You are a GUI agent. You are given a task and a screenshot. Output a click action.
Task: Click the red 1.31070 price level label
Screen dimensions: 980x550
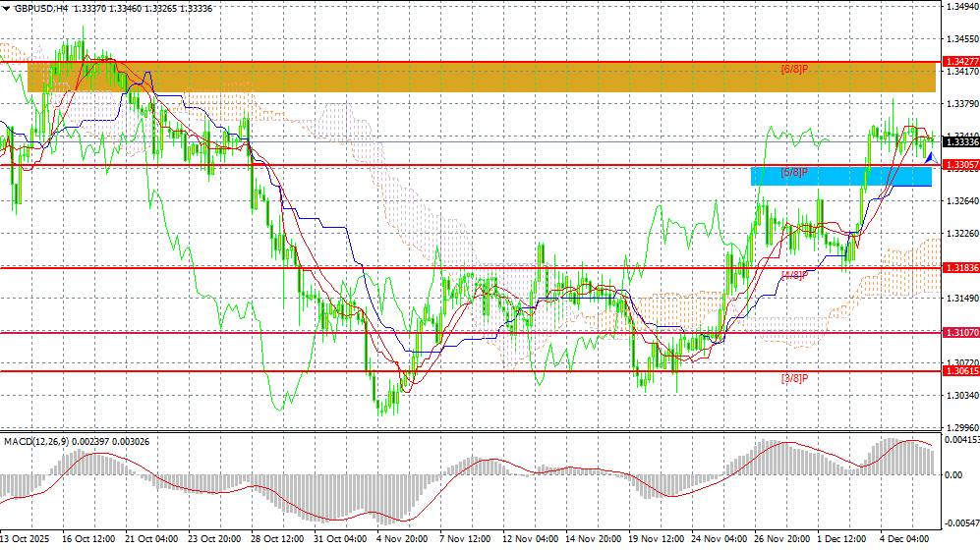[x=962, y=333]
